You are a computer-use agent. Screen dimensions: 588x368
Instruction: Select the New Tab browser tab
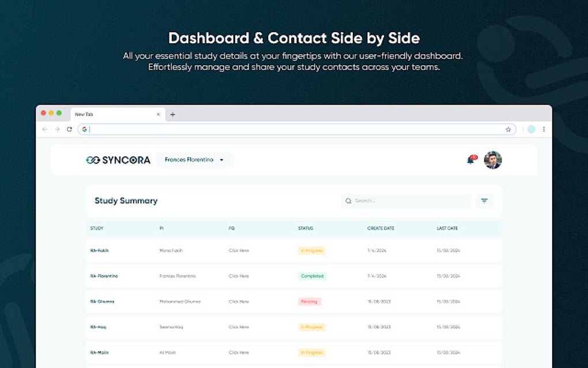pos(118,114)
